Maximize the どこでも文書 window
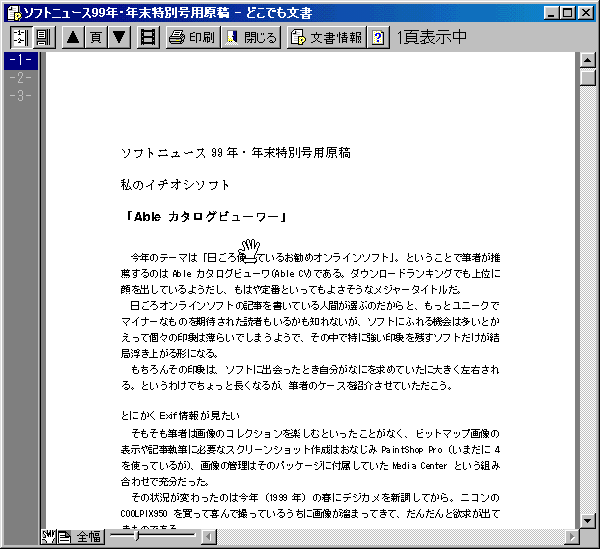600x549 pixels. pos(567,13)
